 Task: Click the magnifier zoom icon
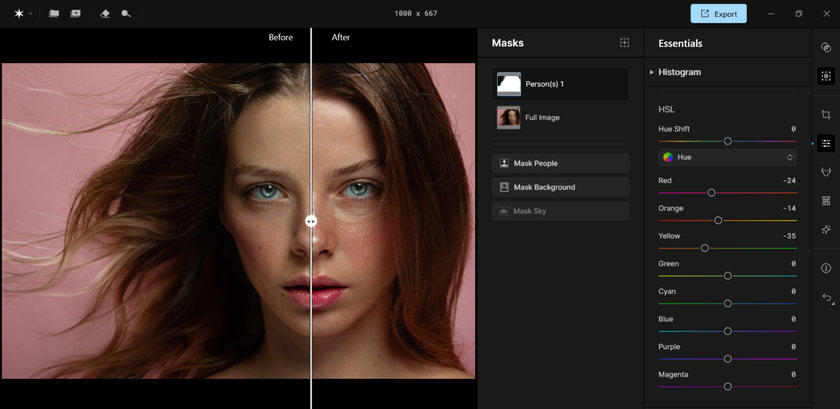[126, 14]
